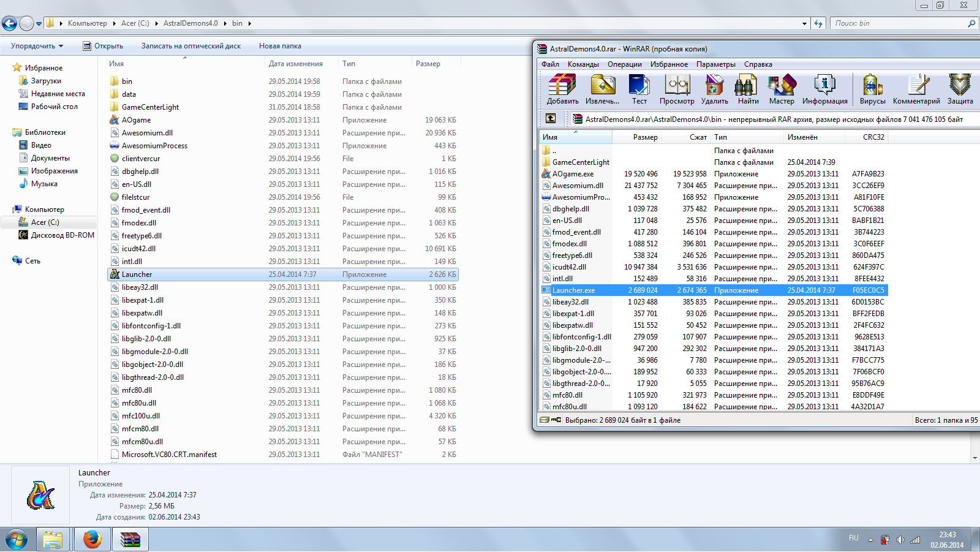Open the Windows Start menu orb

coord(17,540)
